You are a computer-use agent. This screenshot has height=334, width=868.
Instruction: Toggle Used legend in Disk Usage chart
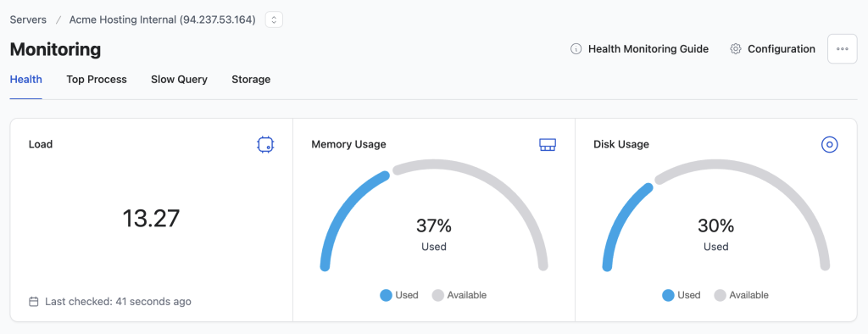point(681,295)
